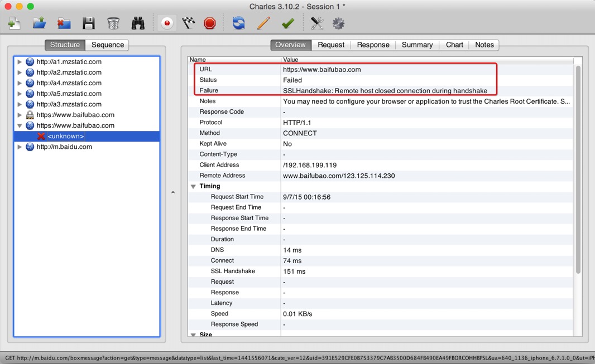Image resolution: width=595 pixels, height=364 pixels.
Task: Open Find with the binoculars icon
Action: 138,23
